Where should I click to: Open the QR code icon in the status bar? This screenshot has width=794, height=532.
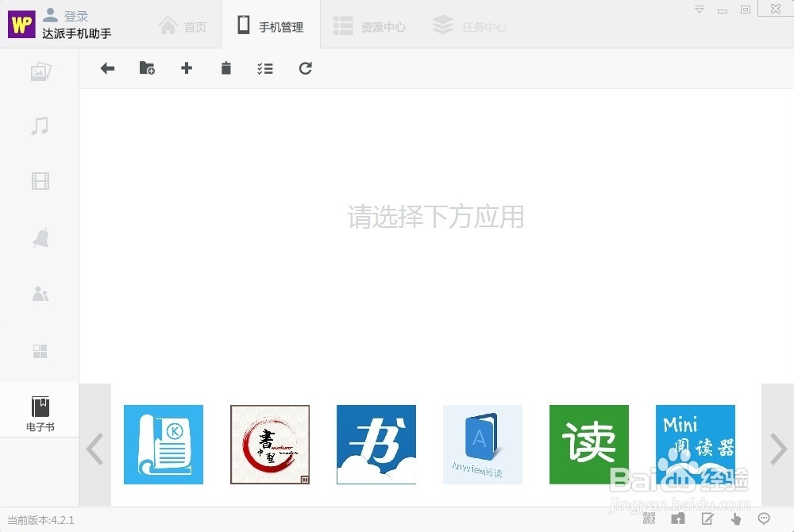(x=649, y=518)
